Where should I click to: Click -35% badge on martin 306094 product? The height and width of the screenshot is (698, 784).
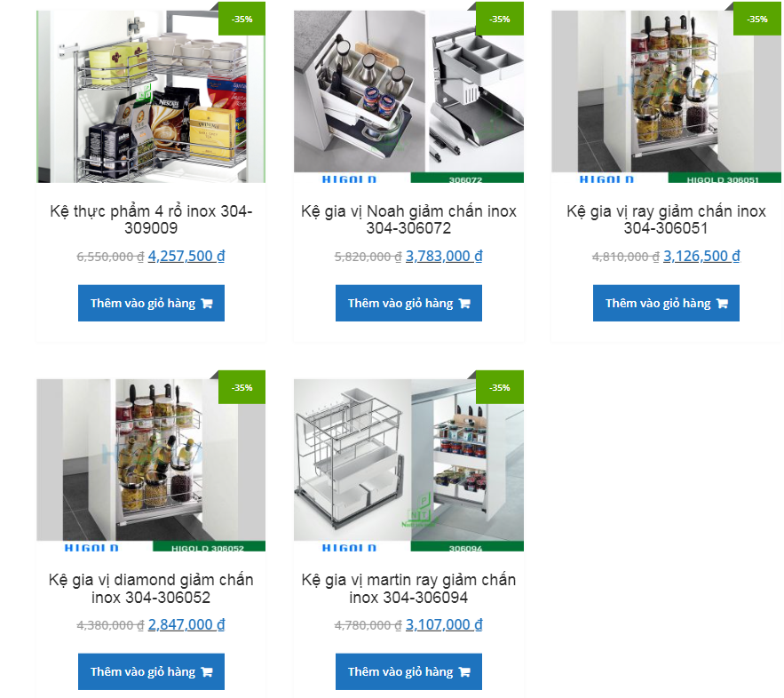click(x=500, y=387)
